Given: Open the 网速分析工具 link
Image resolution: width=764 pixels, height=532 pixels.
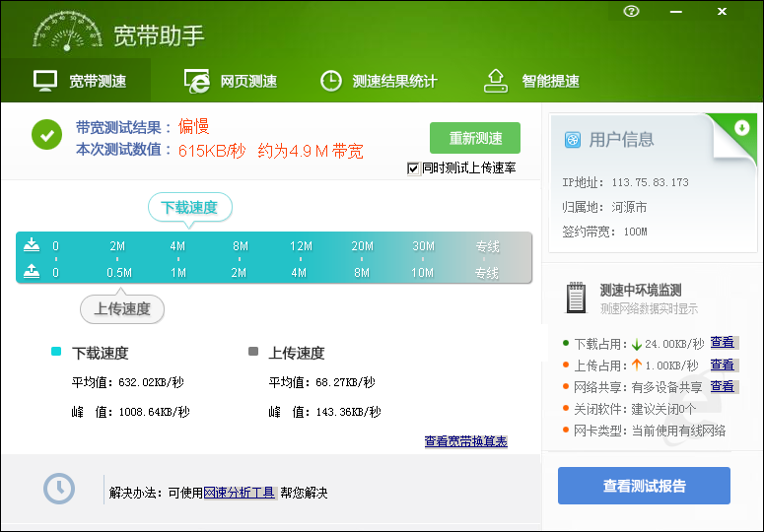Looking at the screenshot, I should (240, 493).
